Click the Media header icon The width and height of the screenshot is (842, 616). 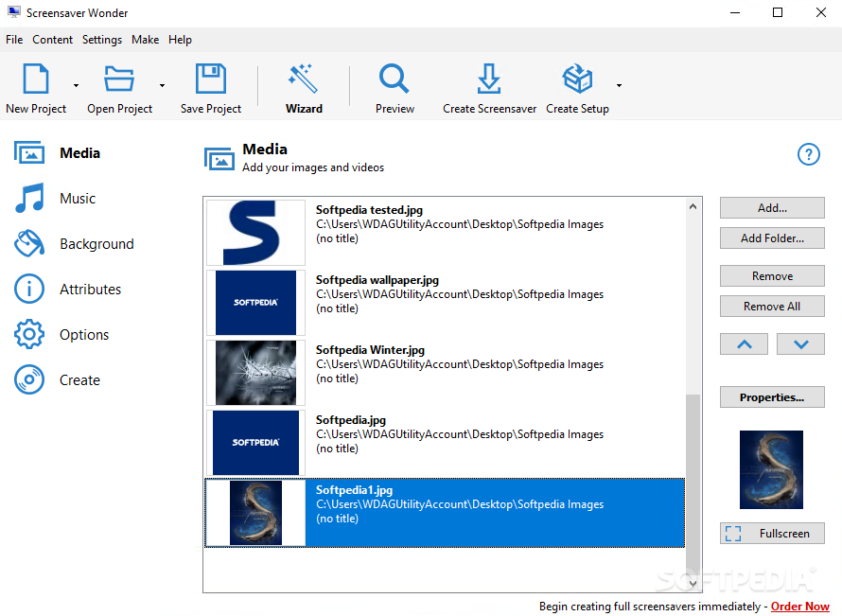coord(219,159)
